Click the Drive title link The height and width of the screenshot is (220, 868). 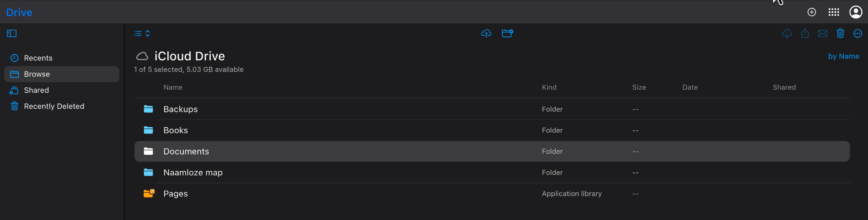coord(19,12)
